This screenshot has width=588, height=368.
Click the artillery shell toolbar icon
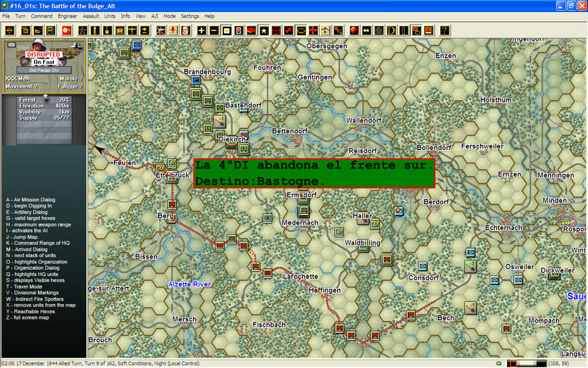(x=95, y=30)
